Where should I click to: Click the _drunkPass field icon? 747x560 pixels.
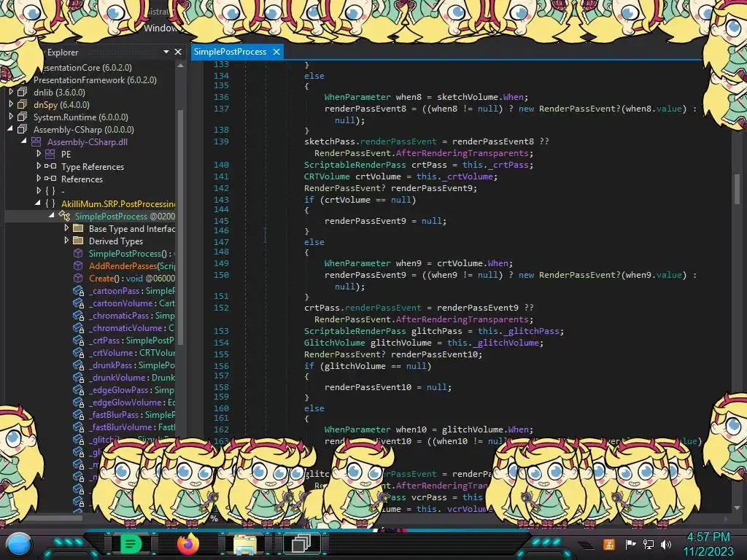pos(79,365)
